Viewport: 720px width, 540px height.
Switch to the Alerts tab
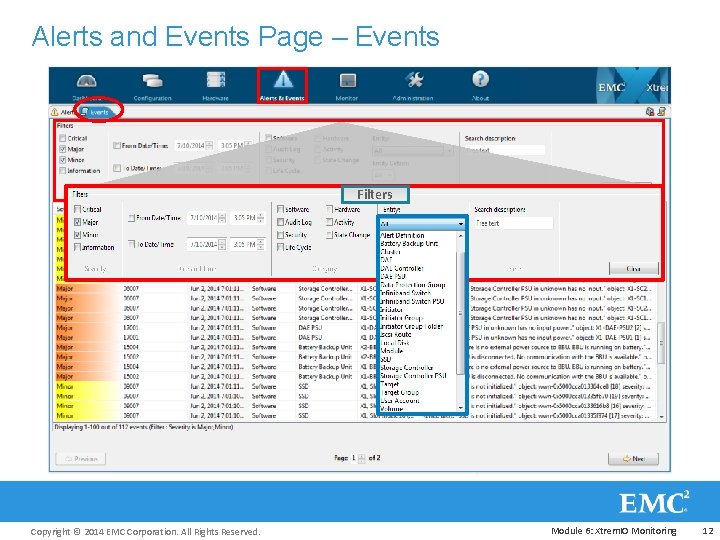point(62,112)
